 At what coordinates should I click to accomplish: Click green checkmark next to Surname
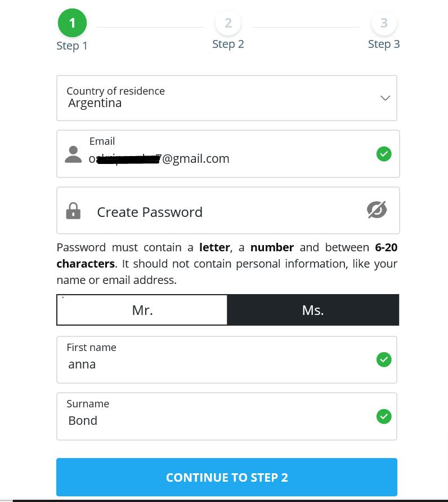pyautogui.click(x=384, y=416)
